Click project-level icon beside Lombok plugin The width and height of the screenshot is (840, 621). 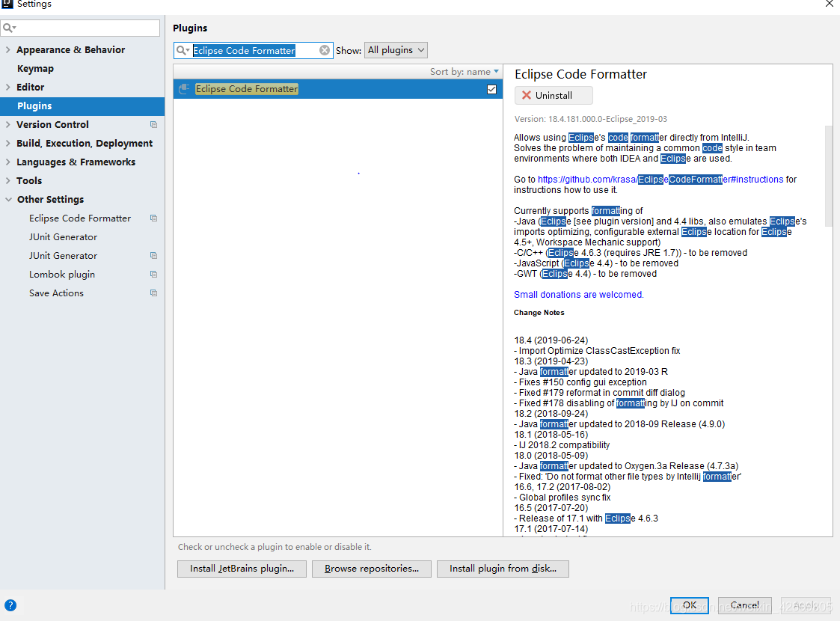pos(154,275)
